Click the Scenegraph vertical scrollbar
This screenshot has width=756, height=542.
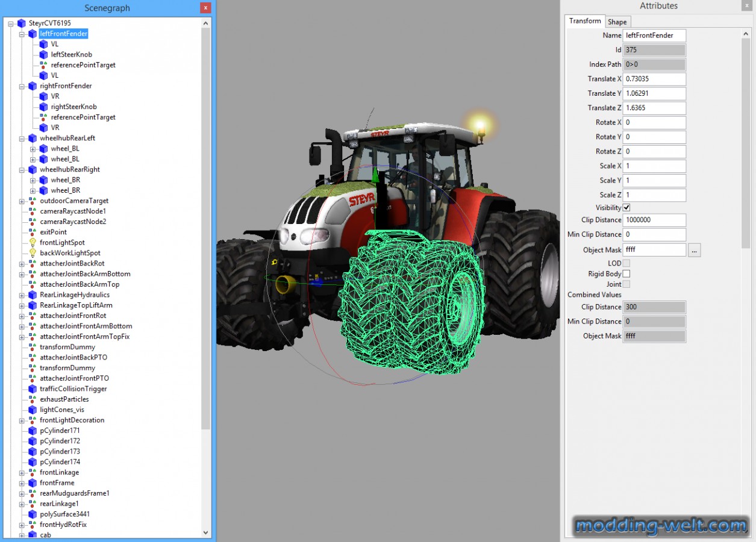[x=206, y=181]
